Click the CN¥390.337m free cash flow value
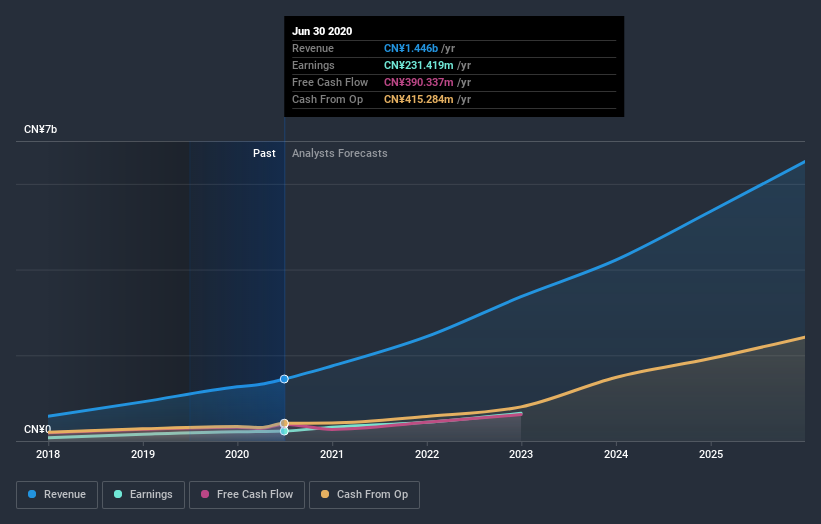 pos(418,82)
